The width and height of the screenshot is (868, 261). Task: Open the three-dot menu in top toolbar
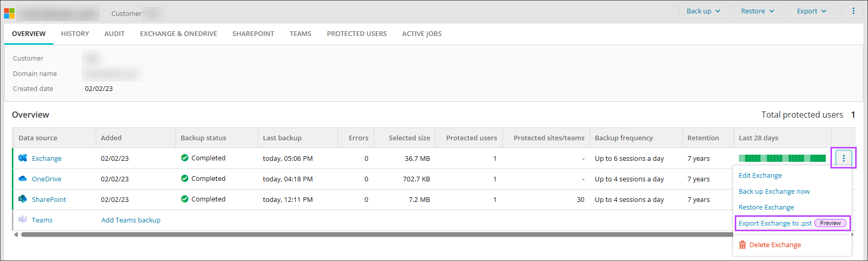(853, 11)
